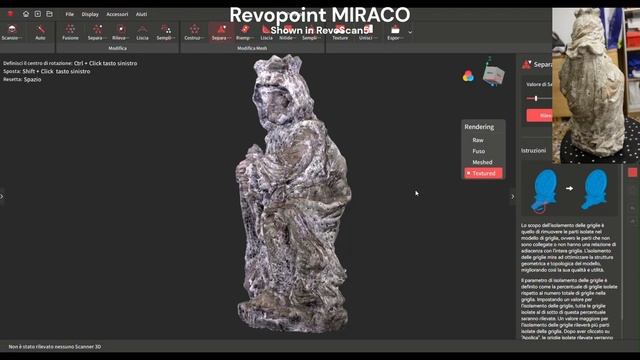The height and width of the screenshot is (360, 640).
Task: Expand the Espor export dropdown
Action: 402,38
